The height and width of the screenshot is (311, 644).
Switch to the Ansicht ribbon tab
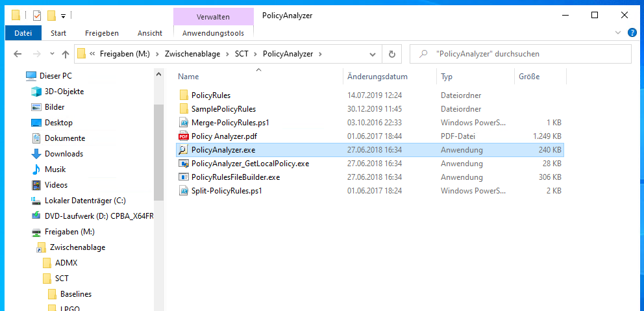click(x=150, y=33)
